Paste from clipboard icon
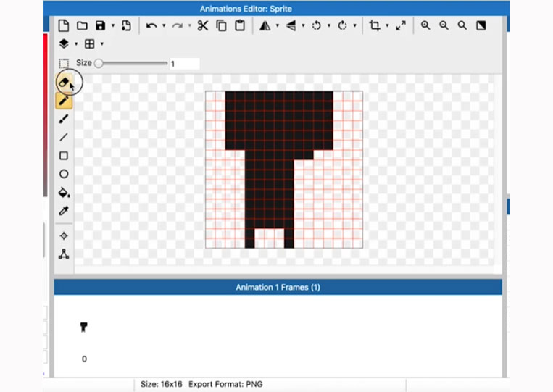553x392 pixels. (x=240, y=25)
